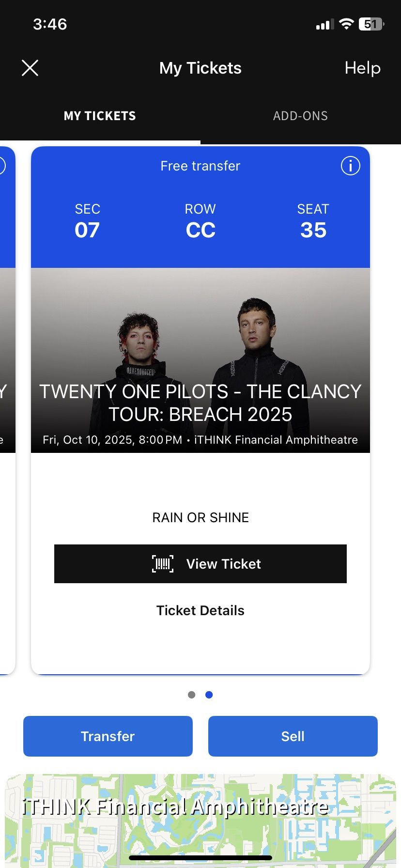Tap the Twenty One Pilots event image

pos(200,339)
